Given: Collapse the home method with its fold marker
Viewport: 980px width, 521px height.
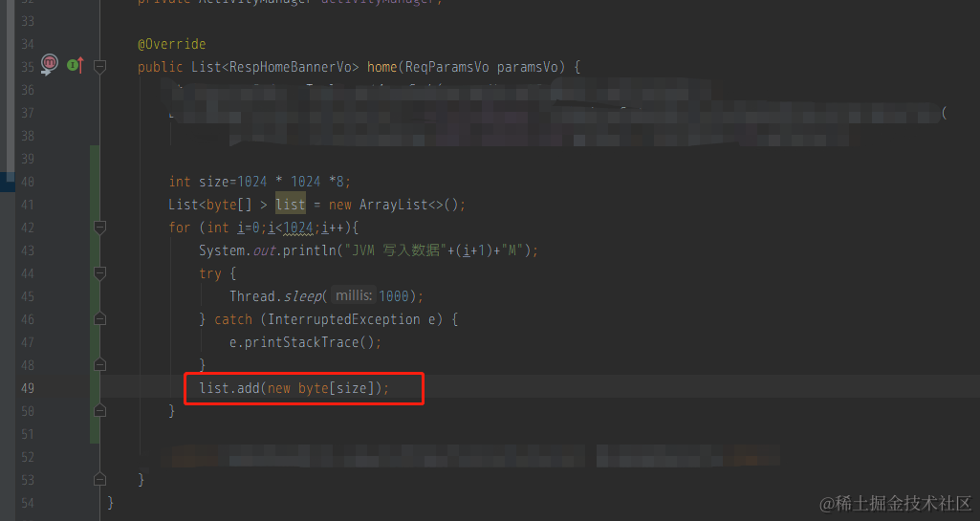Looking at the screenshot, I should (100, 66).
